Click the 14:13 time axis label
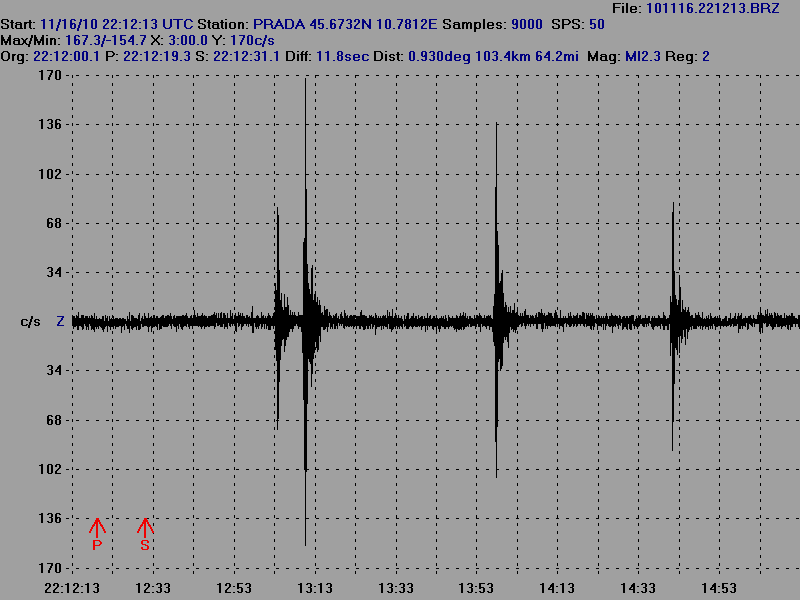 point(557,588)
